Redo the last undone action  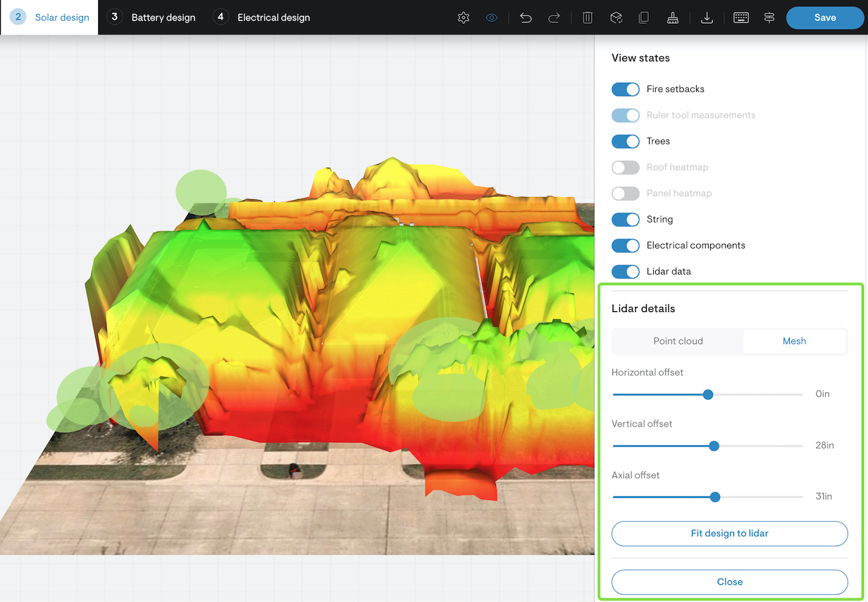(x=554, y=18)
